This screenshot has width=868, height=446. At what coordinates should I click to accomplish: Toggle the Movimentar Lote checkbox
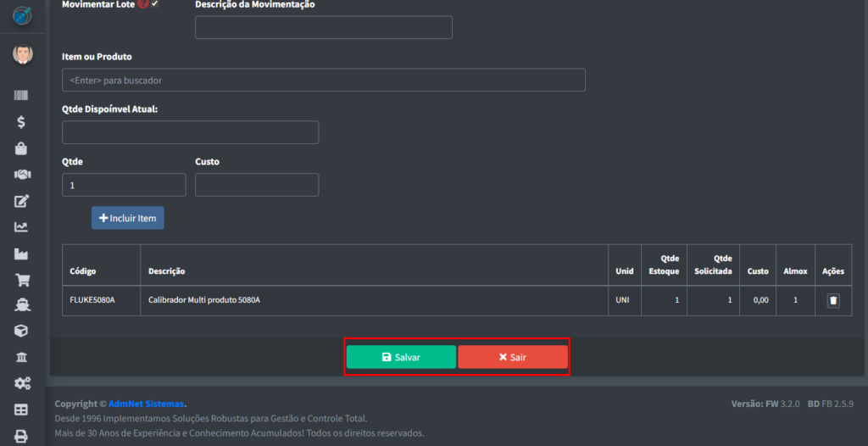(155, 4)
